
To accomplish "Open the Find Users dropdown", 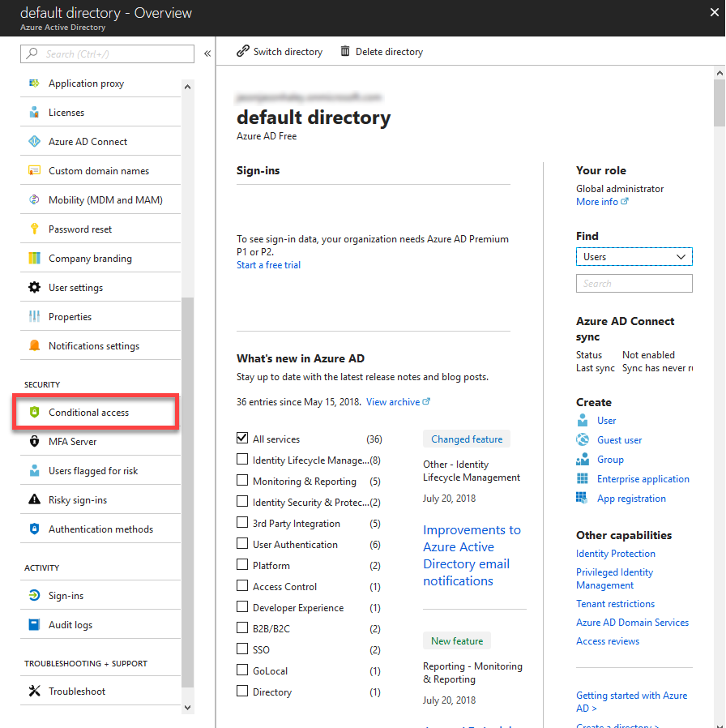I will (x=634, y=257).
